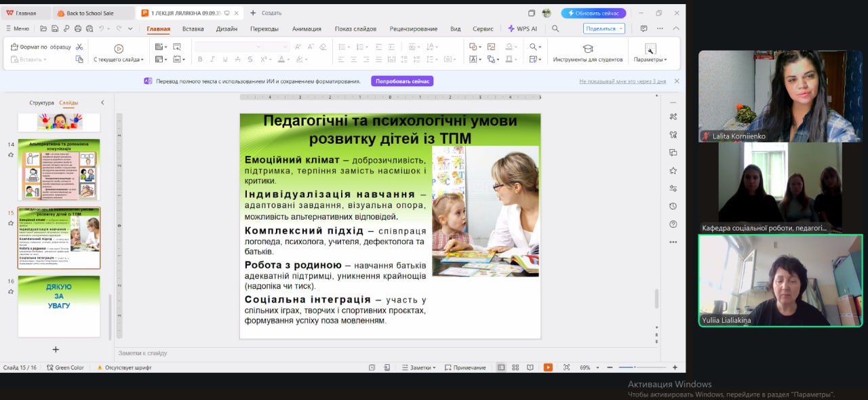Switch to slide sorter grid view
This screenshot has height=400, width=868.
click(516, 367)
